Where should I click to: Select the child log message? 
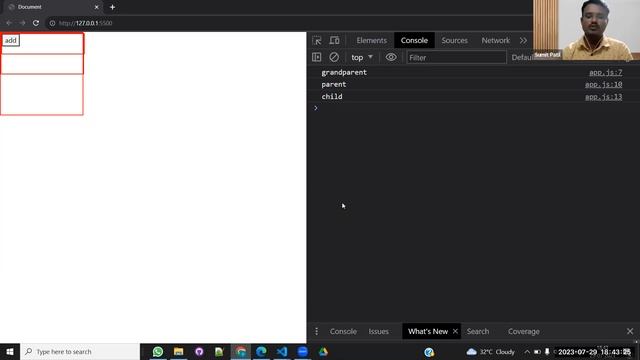332,97
